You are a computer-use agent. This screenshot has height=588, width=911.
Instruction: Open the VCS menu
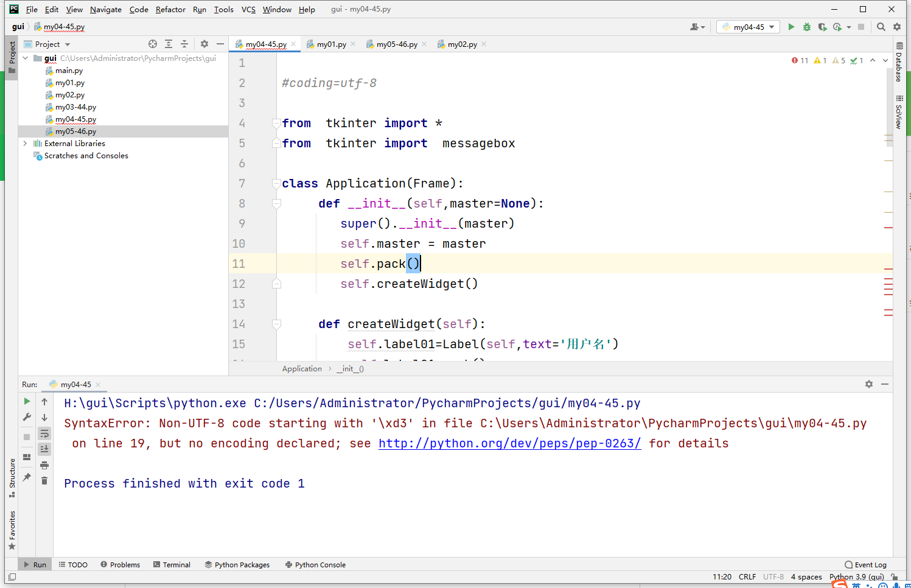click(x=248, y=9)
